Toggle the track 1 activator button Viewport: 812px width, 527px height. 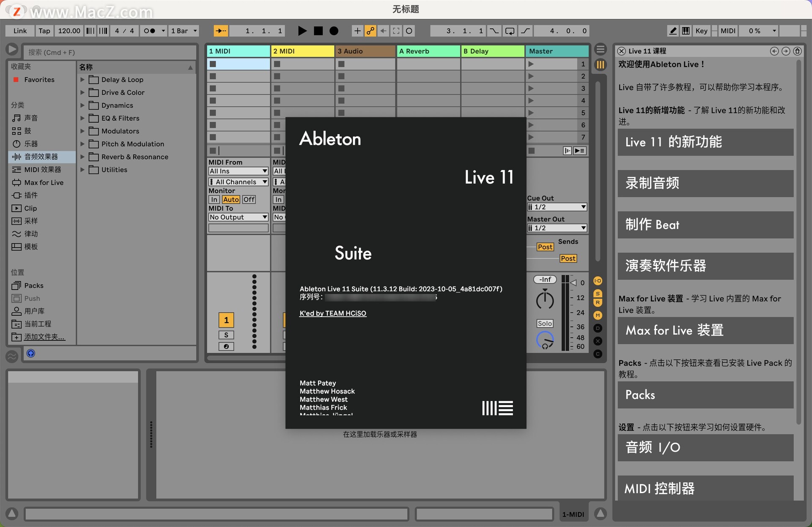(226, 320)
